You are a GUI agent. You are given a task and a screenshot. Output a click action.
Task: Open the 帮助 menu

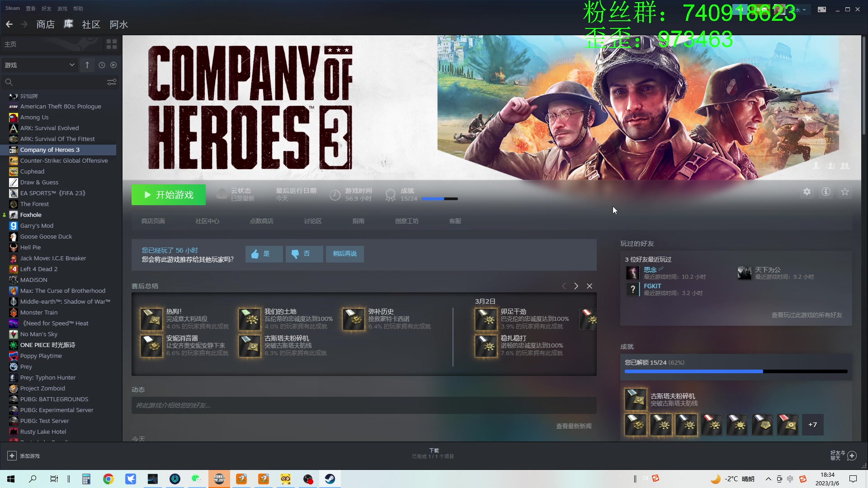(78, 8)
